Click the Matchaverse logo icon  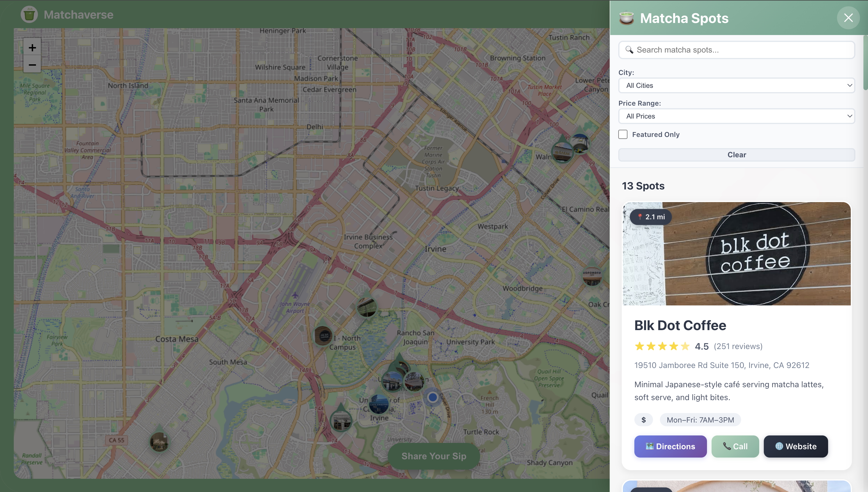tap(29, 15)
